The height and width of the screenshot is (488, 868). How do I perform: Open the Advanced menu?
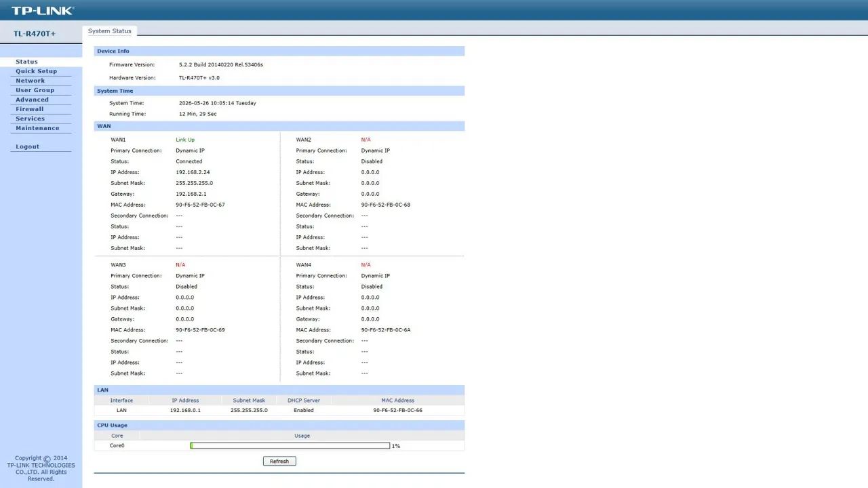[33, 100]
